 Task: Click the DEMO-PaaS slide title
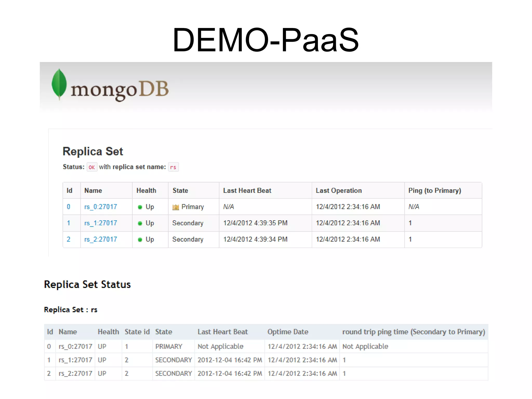click(266, 40)
